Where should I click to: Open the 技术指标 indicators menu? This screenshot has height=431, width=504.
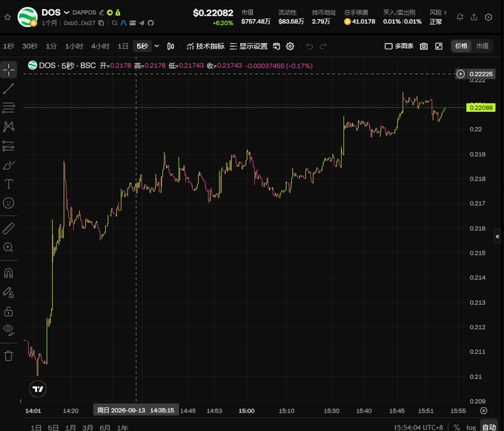tap(205, 46)
